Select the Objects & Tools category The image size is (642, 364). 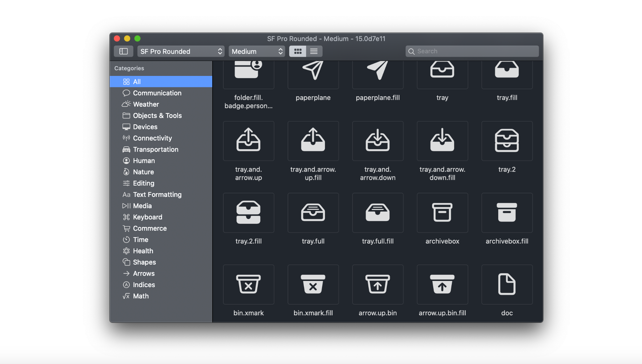pyautogui.click(x=161, y=115)
